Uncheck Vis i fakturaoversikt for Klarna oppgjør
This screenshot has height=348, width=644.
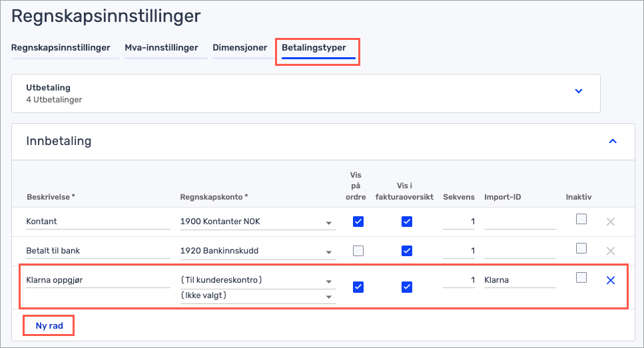(407, 287)
